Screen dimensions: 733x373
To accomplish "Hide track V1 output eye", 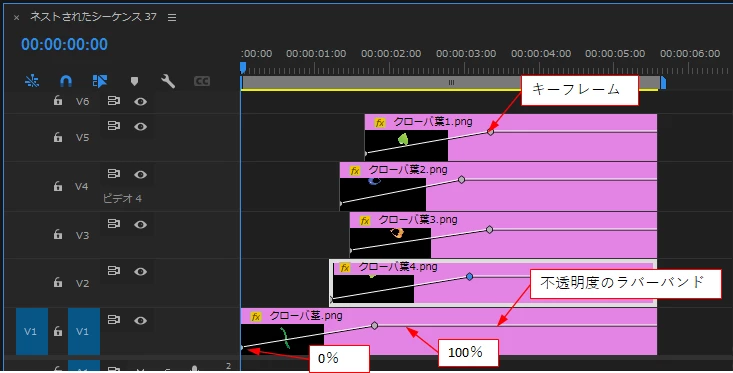I will [140, 321].
